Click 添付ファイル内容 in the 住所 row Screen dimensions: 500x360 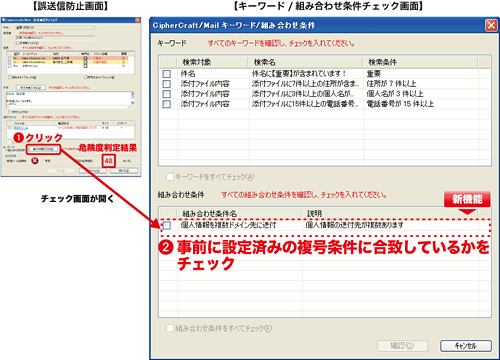pyautogui.click(x=205, y=84)
